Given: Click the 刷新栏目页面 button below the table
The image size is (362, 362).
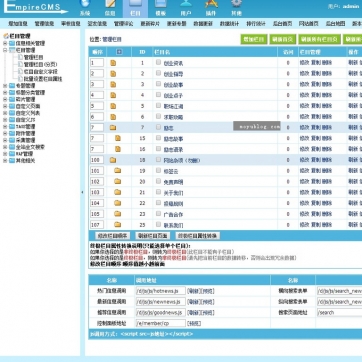Looking at the screenshot, I should 152,236.
